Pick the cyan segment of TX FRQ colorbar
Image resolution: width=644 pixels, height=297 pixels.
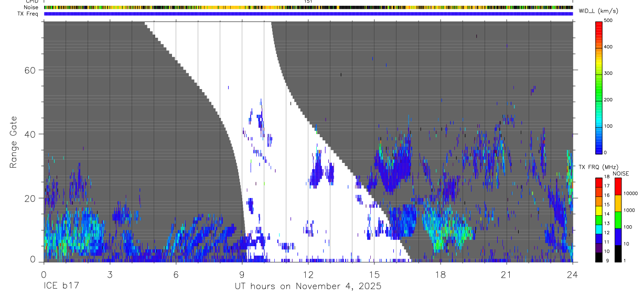(x=599, y=228)
